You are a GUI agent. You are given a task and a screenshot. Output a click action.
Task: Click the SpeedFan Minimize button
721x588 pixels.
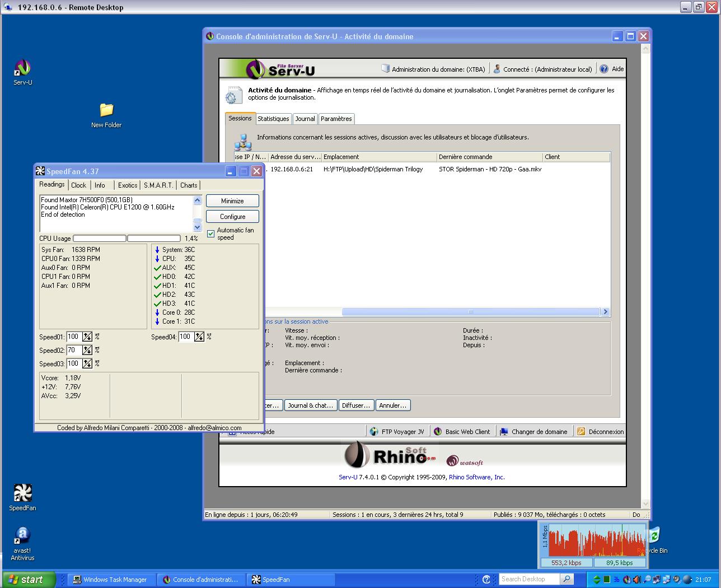[232, 201]
